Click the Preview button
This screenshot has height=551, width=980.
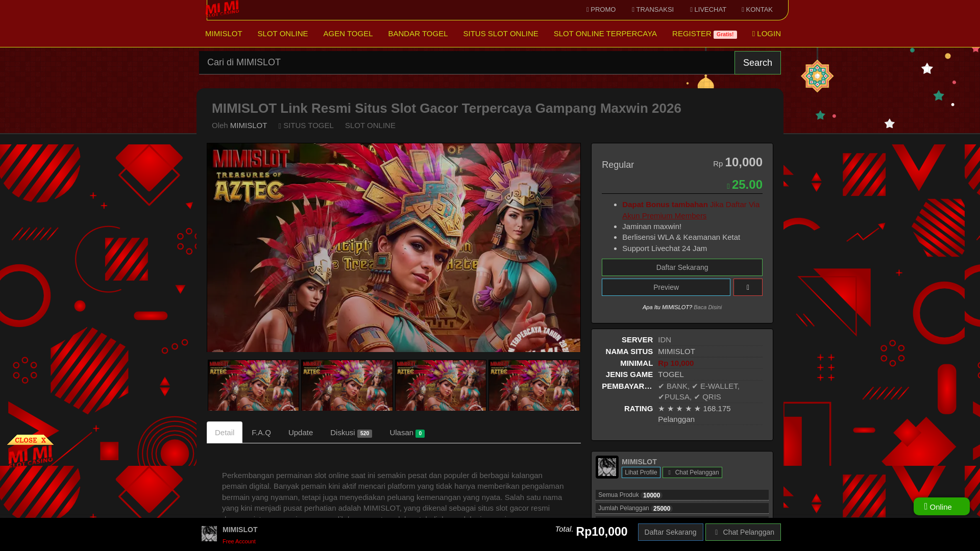[x=666, y=287]
